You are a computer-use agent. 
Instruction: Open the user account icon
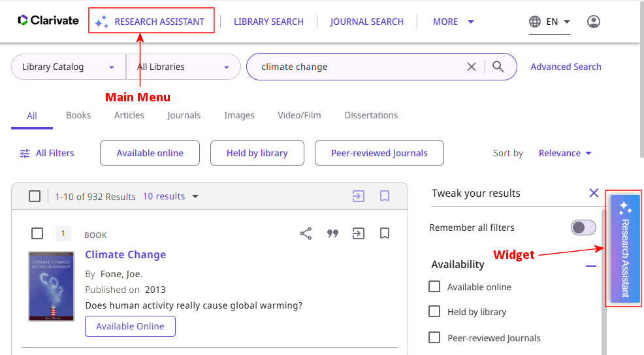coord(594,22)
